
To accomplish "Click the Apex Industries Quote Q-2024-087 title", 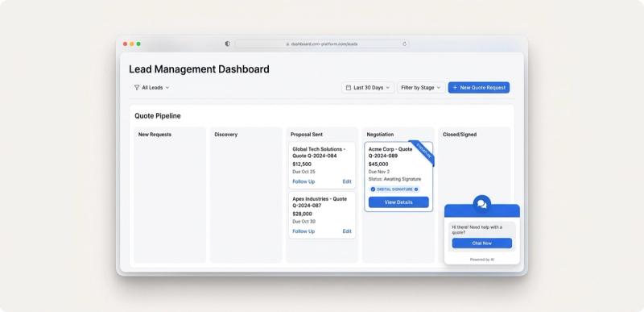I will [320, 202].
